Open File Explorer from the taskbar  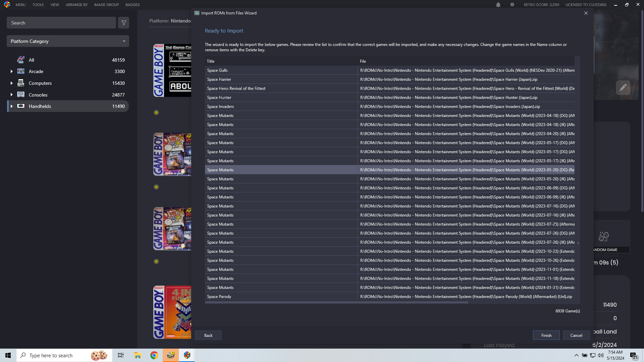click(138, 355)
